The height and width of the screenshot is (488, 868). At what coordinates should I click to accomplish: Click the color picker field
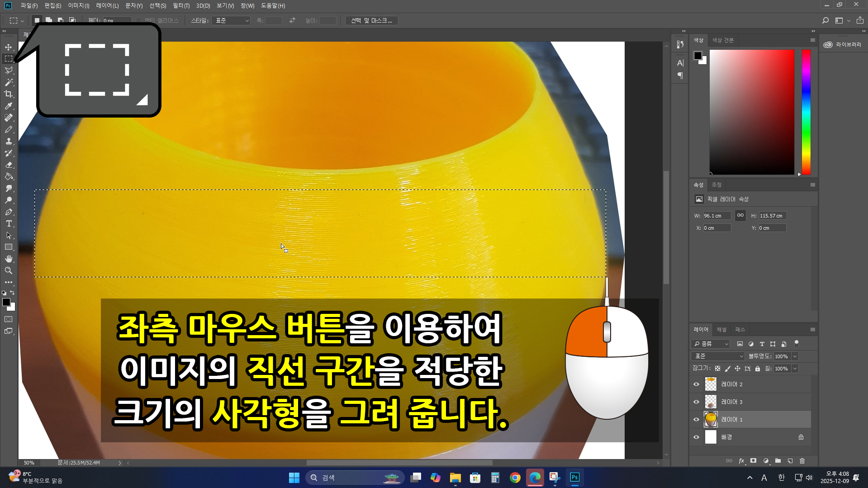752,112
